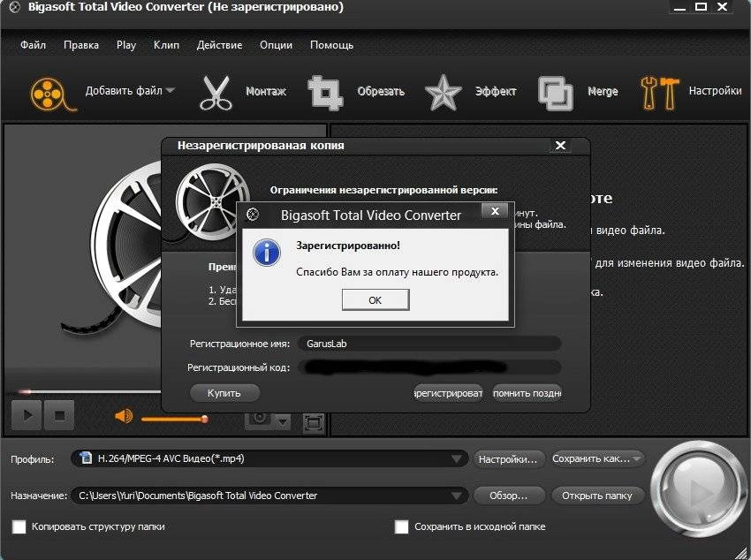Open the Эффект star tool
The width and height of the screenshot is (751, 560).
[x=443, y=93]
